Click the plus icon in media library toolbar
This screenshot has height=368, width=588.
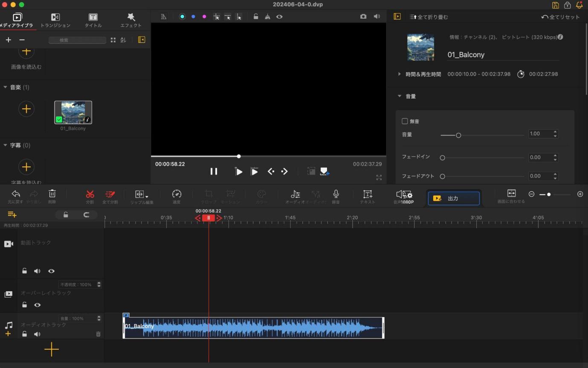(8, 40)
